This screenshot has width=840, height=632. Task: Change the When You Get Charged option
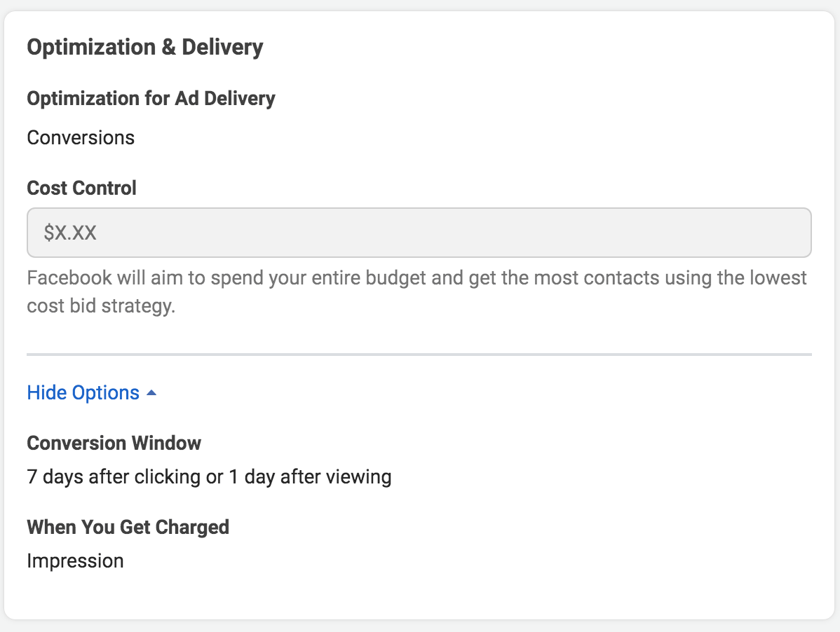point(74,561)
